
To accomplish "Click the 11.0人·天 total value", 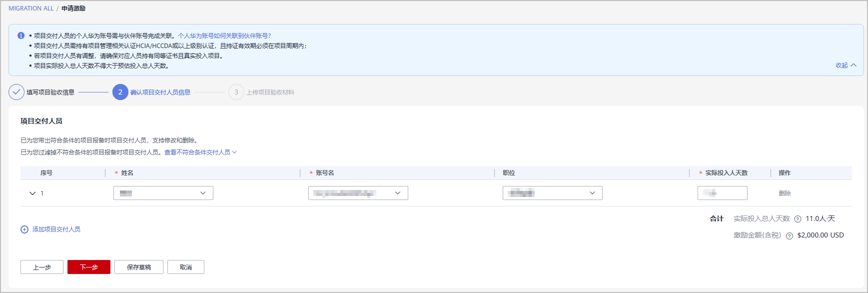I will click(x=820, y=218).
